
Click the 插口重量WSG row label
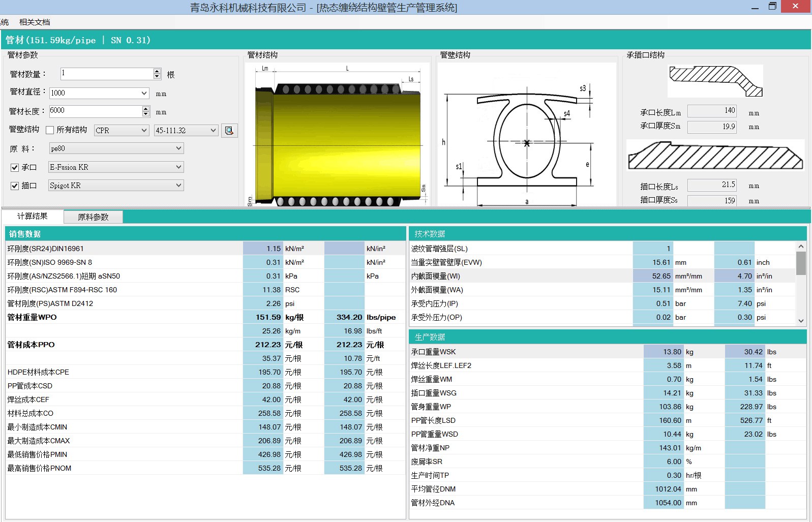point(434,393)
